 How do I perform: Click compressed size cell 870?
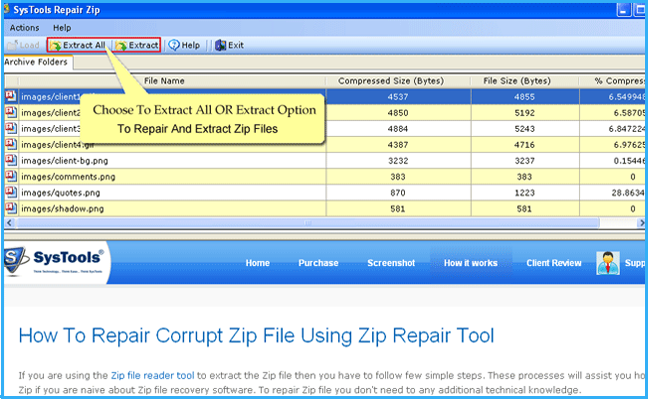tap(398, 193)
